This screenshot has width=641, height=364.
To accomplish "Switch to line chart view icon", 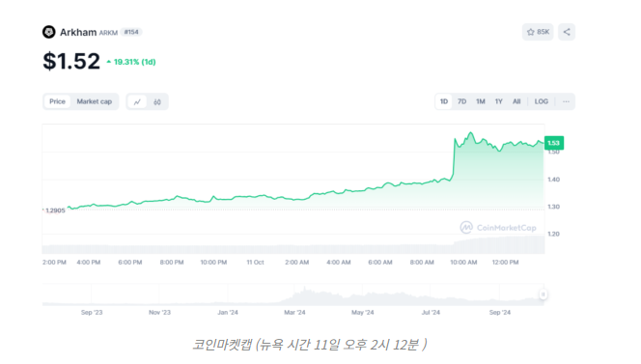I will pyautogui.click(x=137, y=101).
